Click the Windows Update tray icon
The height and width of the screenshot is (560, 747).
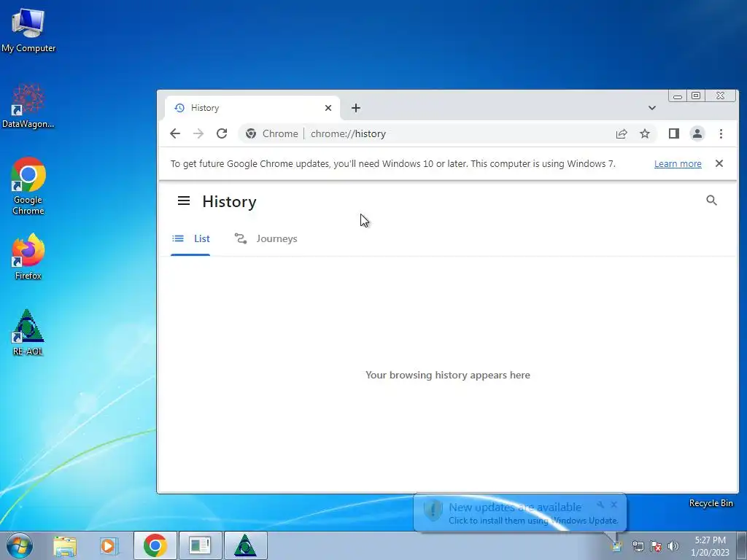617,546
